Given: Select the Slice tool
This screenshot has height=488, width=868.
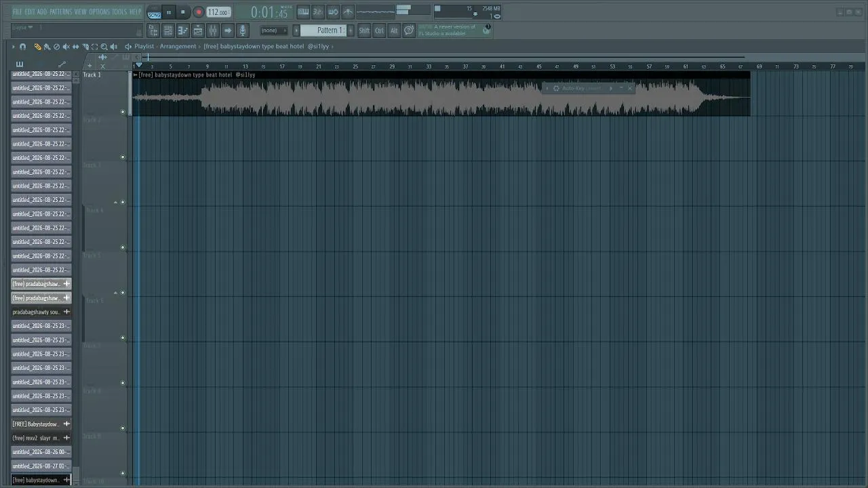Looking at the screenshot, I should coord(85,47).
